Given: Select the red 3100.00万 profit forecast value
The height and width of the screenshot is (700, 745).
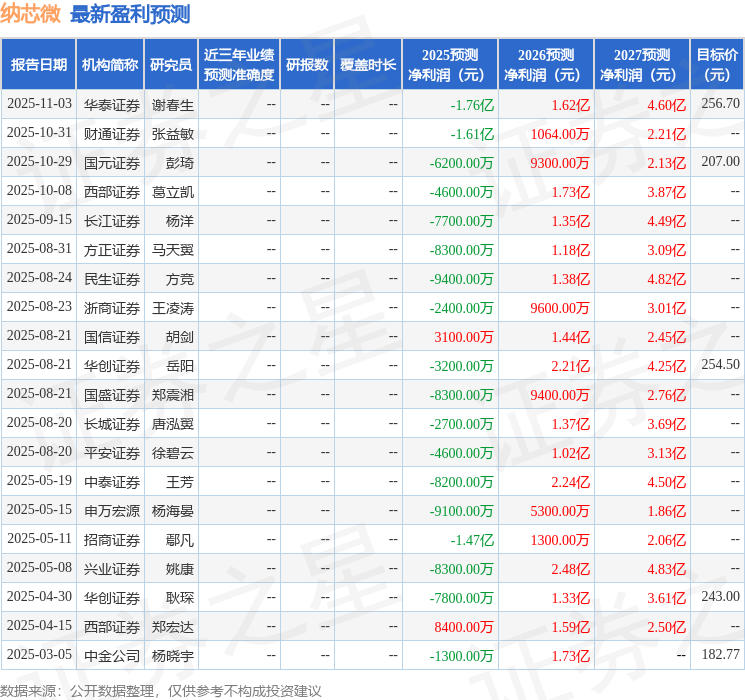Looking at the screenshot, I should coord(463,337).
